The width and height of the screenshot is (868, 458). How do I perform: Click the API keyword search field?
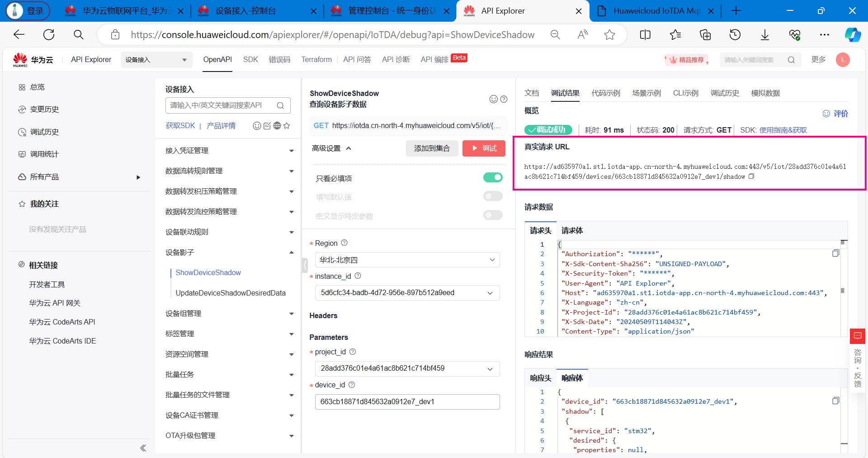(x=228, y=105)
